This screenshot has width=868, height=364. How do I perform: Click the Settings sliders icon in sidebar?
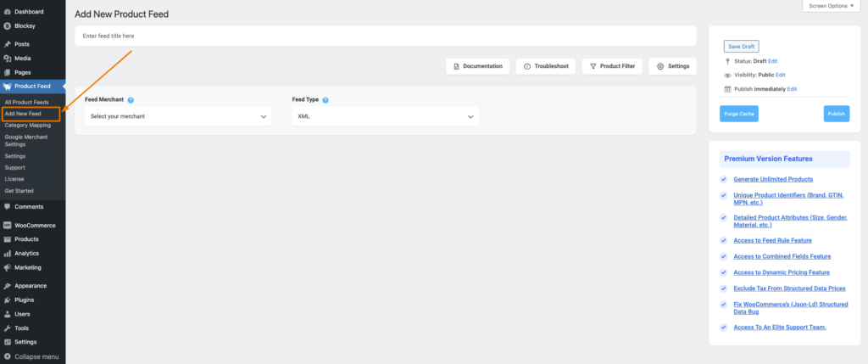point(7,342)
